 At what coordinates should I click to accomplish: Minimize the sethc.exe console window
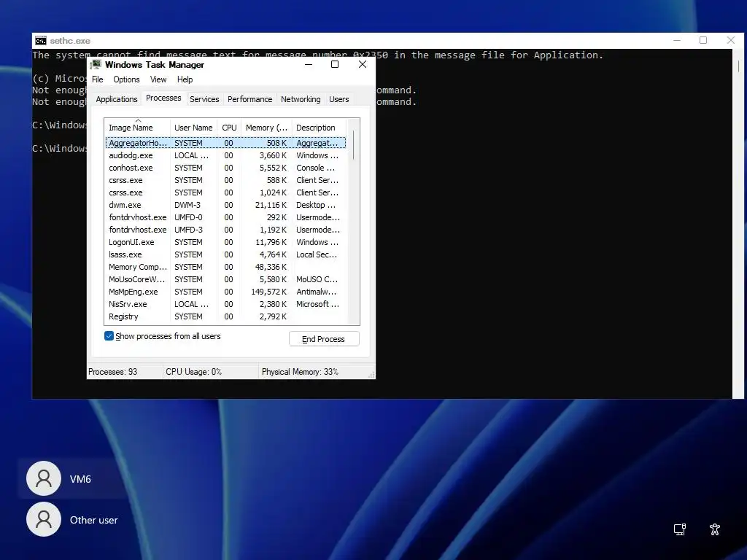point(677,41)
